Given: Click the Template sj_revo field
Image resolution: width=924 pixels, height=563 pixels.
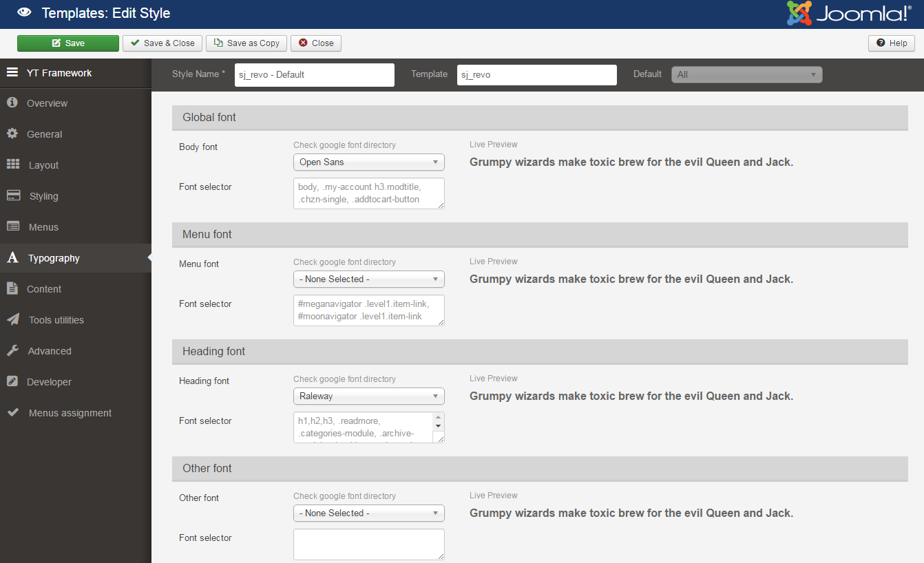Looking at the screenshot, I should click(537, 75).
